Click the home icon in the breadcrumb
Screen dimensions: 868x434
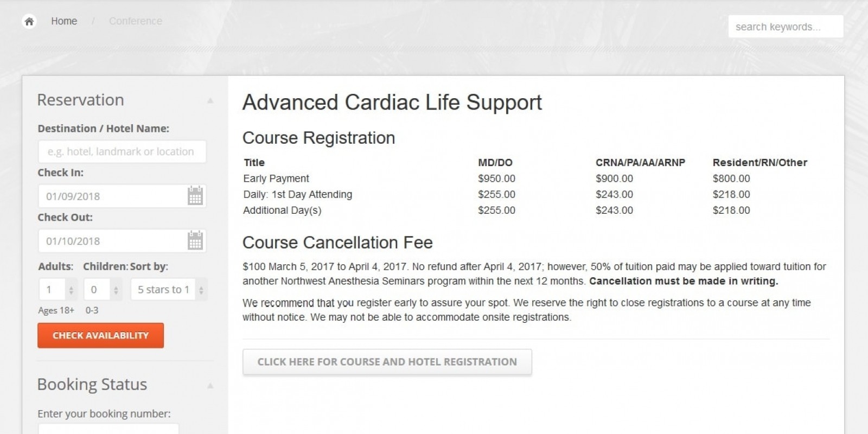pyautogui.click(x=29, y=21)
